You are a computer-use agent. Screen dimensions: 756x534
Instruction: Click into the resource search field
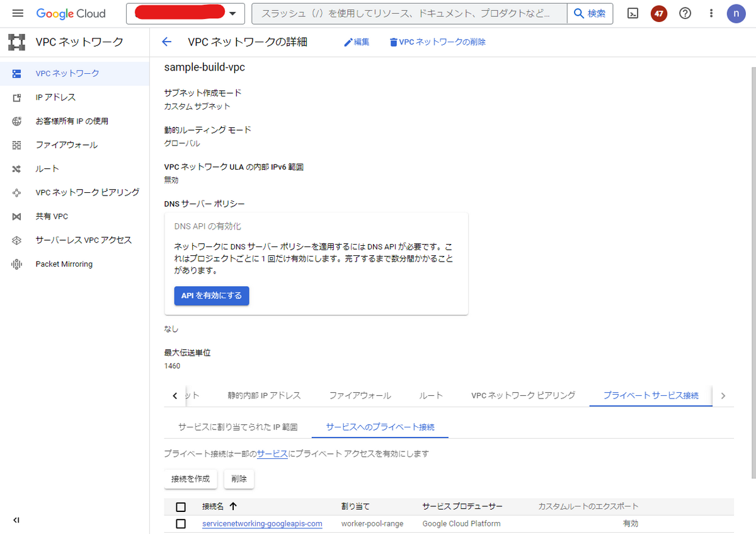tap(409, 13)
